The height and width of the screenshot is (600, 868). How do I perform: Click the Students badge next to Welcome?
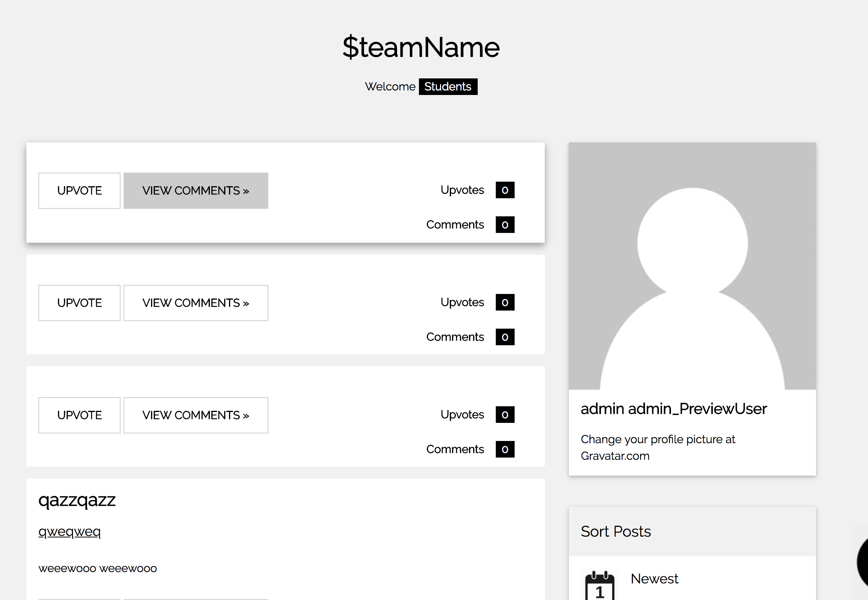(x=448, y=87)
